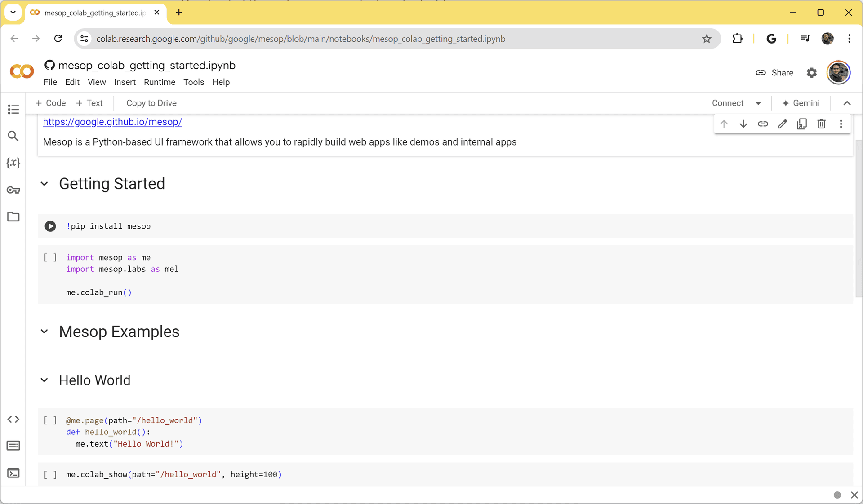
Task: Open the Files folder sidebar icon
Action: coord(13,217)
